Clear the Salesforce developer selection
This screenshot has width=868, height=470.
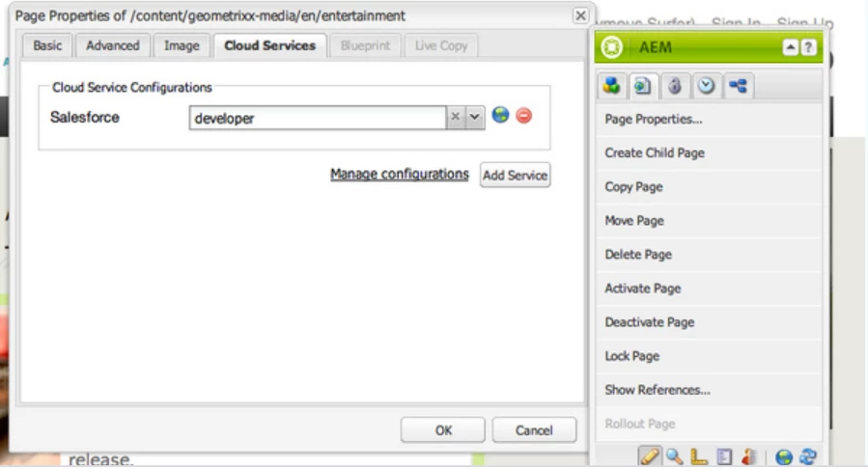point(455,118)
